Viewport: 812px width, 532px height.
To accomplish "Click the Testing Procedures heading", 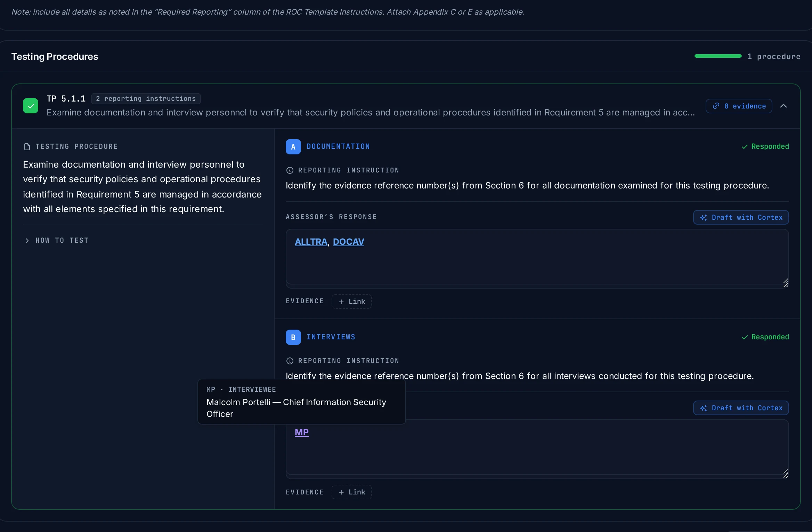I will pos(55,56).
